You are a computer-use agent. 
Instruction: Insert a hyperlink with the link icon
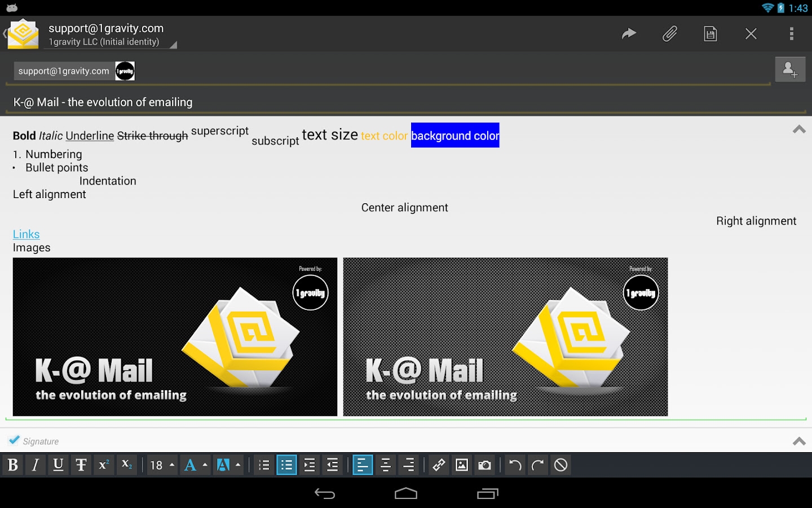coord(438,465)
